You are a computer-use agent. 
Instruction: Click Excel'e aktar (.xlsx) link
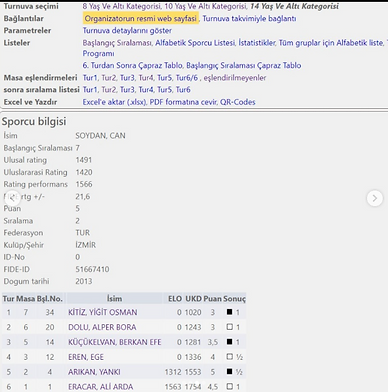click(115, 102)
